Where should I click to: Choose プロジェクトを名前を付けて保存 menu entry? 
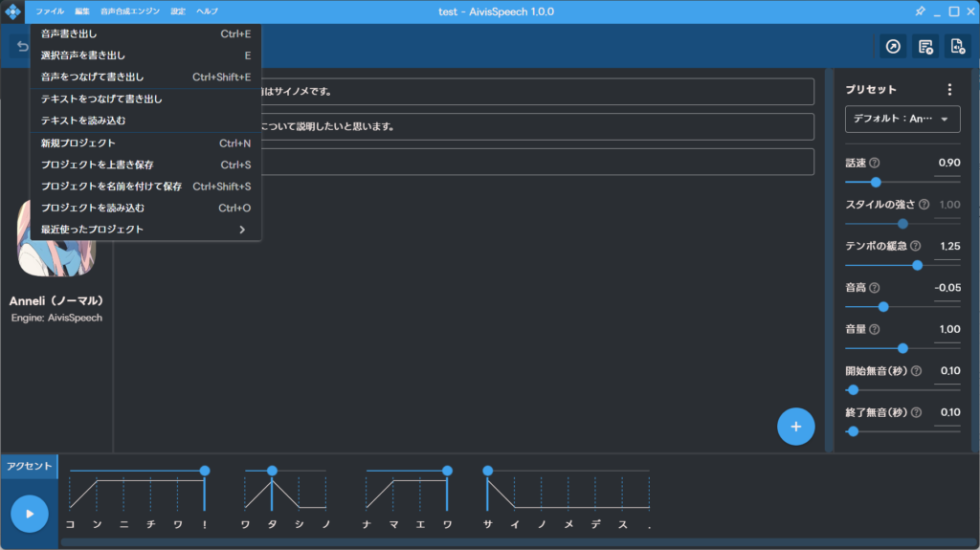point(145,187)
